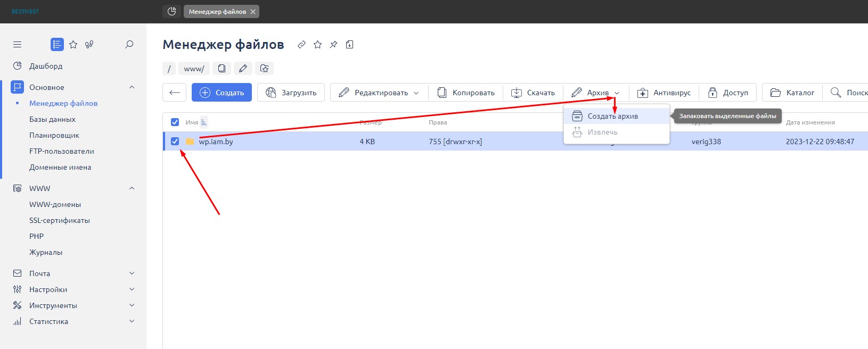The height and width of the screenshot is (349, 868).
Task: Click the edit path pencil icon
Action: pyautogui.click(x=243, y=69)
